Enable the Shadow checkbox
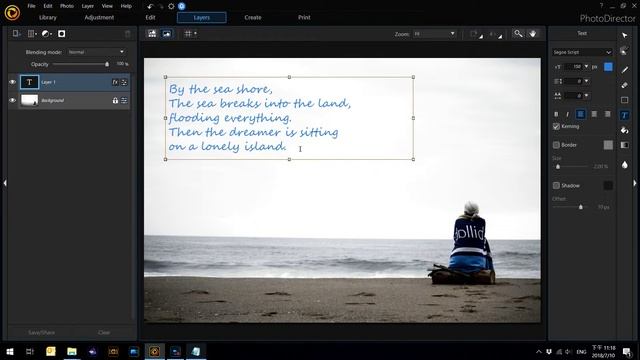 [556, 186]
